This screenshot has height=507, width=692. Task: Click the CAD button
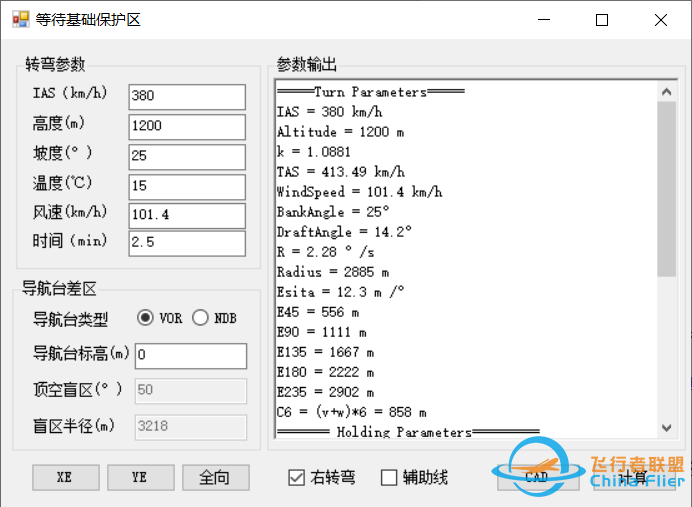pos(538,477)
